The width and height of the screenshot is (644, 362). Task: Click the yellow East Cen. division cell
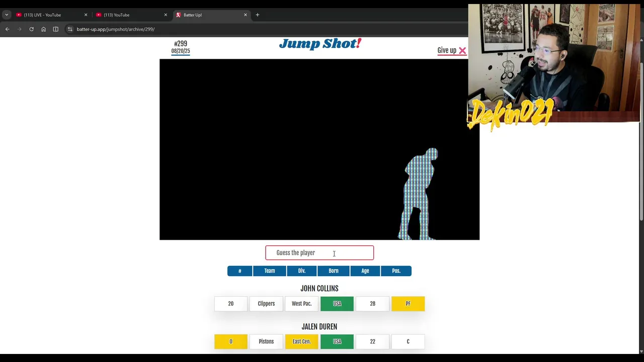pyautogui.click(x=302, y=342)
